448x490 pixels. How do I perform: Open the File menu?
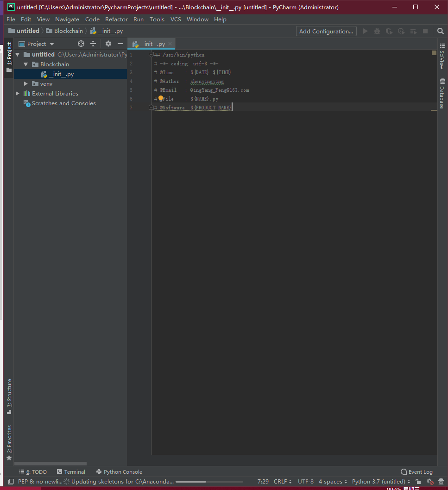click(11, 19)
